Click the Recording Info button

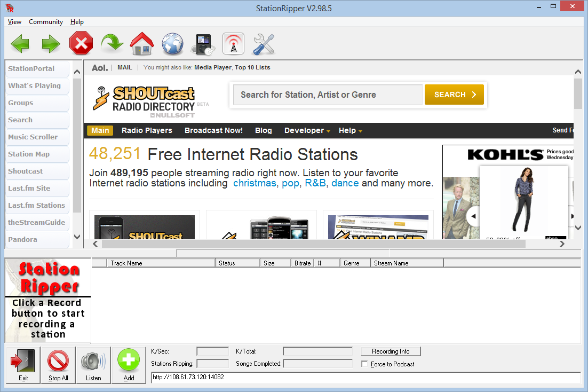[391, 351]
